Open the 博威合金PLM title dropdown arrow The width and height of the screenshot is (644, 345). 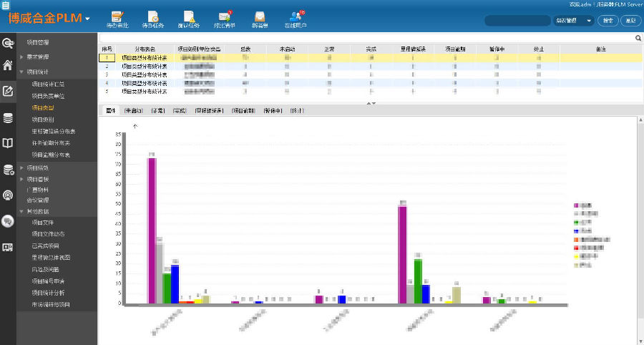coord(87,19)
